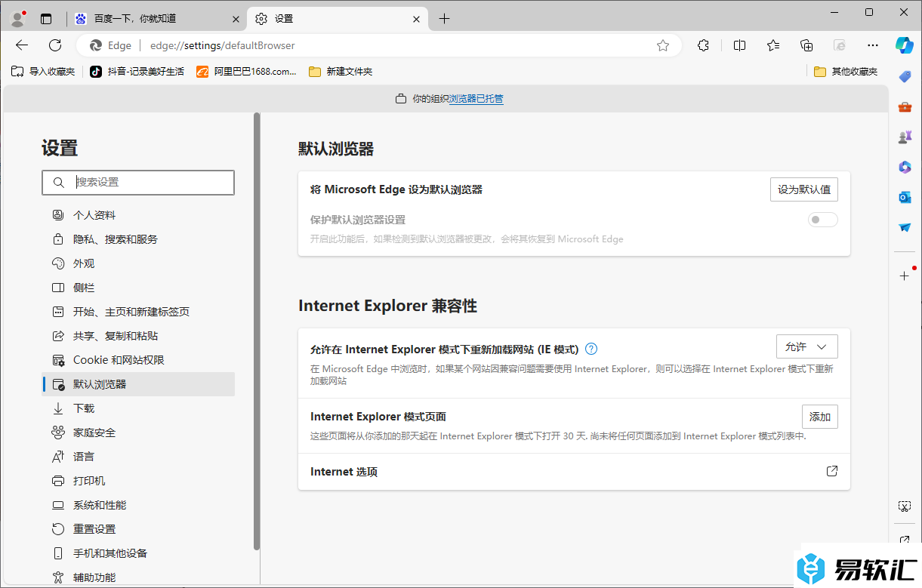Open 语言 settings section

[138, 457]
